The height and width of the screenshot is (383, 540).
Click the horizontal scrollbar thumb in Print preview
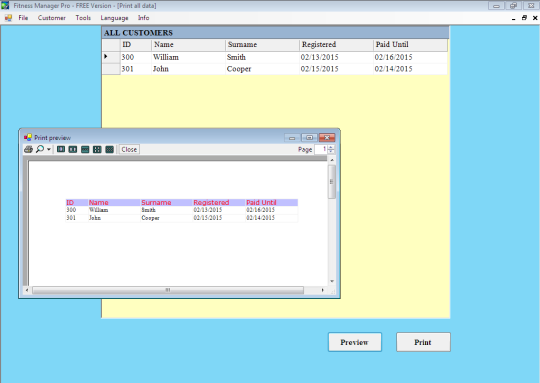[168, 290]
